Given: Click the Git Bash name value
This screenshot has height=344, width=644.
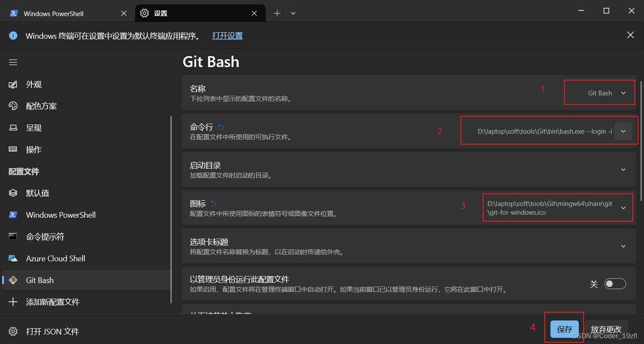Looking at the screenshot, I should pos(600,93).
